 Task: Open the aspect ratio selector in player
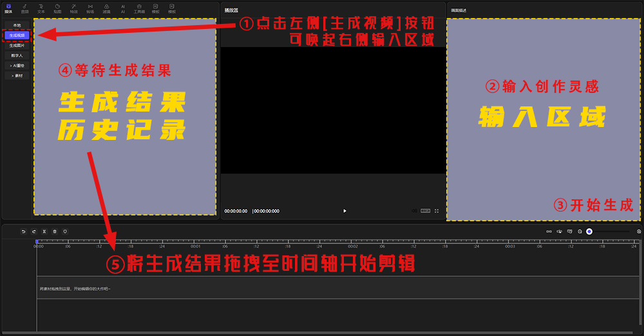[425, 211]
